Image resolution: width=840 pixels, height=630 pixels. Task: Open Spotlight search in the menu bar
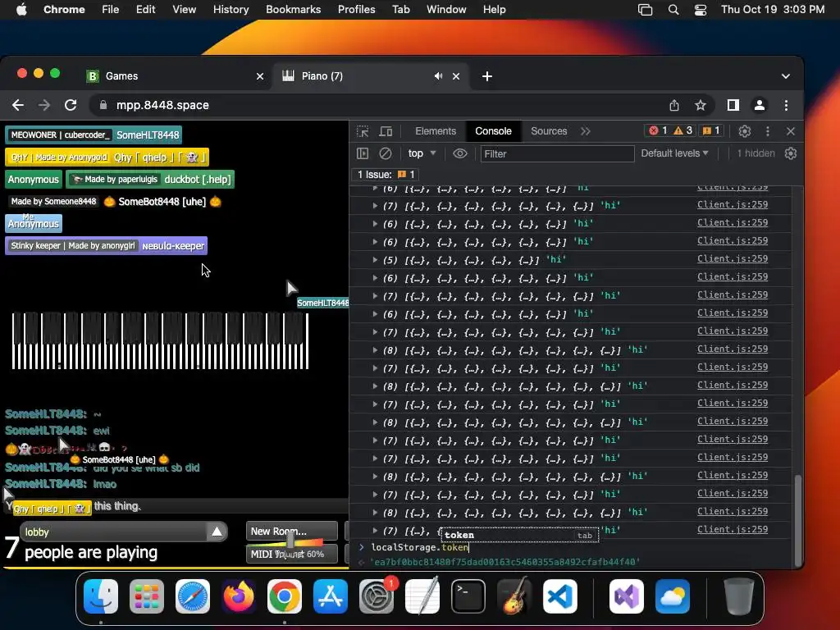pyautogui.click(x=673, y=10)
